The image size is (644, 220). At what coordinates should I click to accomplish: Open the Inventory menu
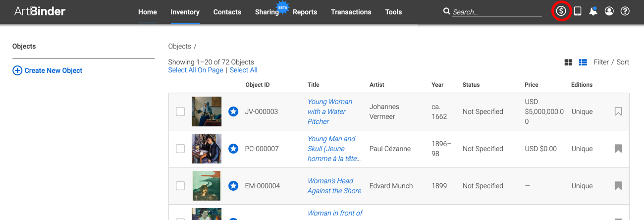tap(185, 12)
